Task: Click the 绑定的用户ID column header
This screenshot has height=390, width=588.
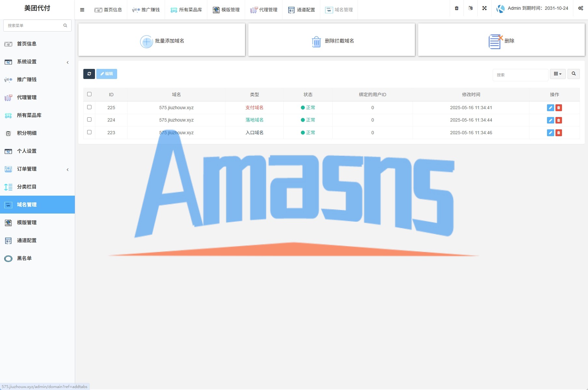Action: 373,95
